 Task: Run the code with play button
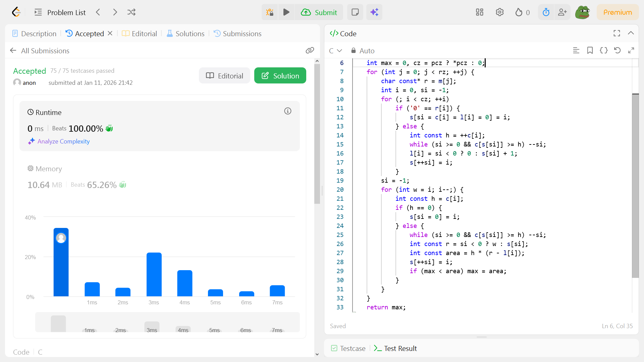[x=286, y=12]
